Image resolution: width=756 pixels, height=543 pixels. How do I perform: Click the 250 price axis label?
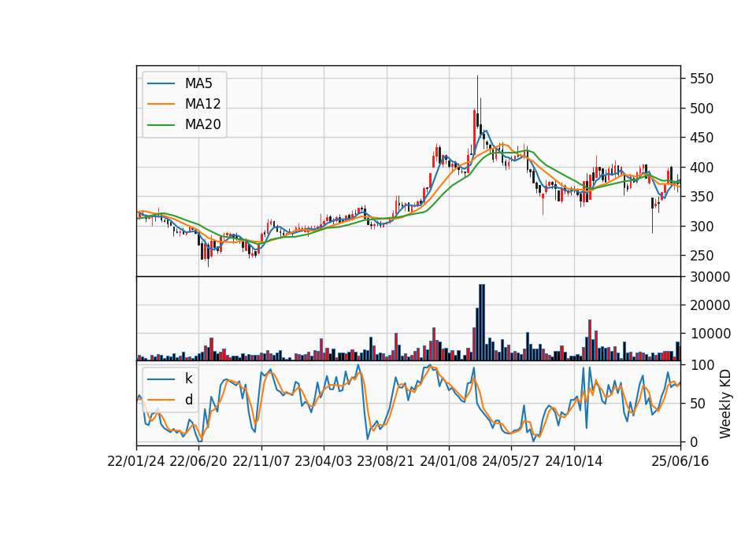click(x=702, y=256)
